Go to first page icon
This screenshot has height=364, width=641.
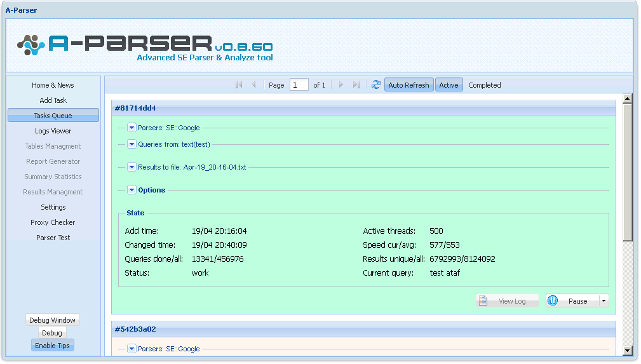click(x=239, y=84)
